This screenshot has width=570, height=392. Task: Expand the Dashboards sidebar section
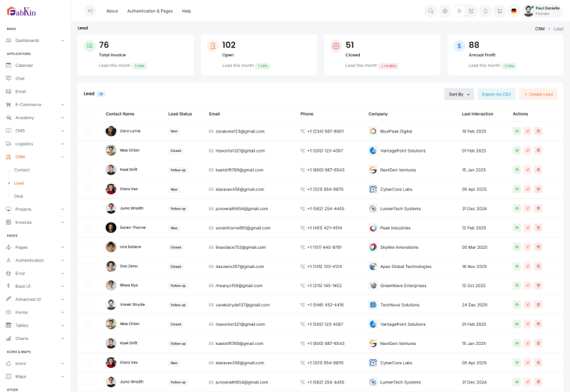point(36,41)
